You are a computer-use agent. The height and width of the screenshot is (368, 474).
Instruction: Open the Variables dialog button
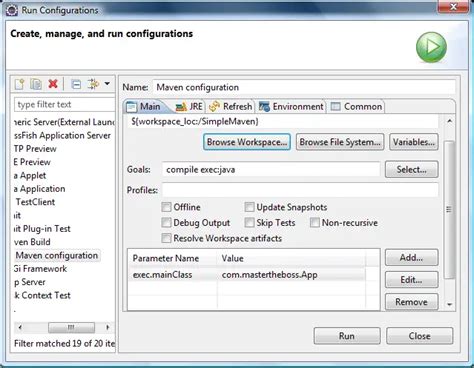coord(414,142)
